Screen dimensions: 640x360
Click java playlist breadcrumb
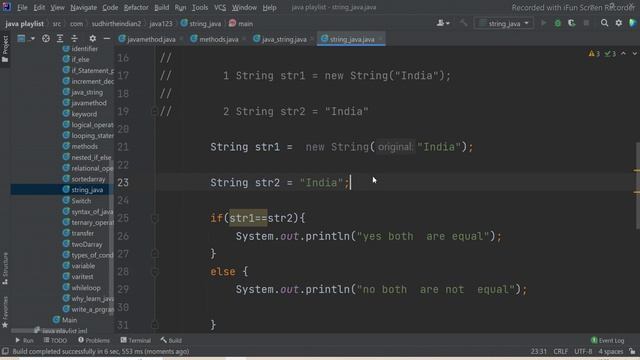tap(24, 24)
